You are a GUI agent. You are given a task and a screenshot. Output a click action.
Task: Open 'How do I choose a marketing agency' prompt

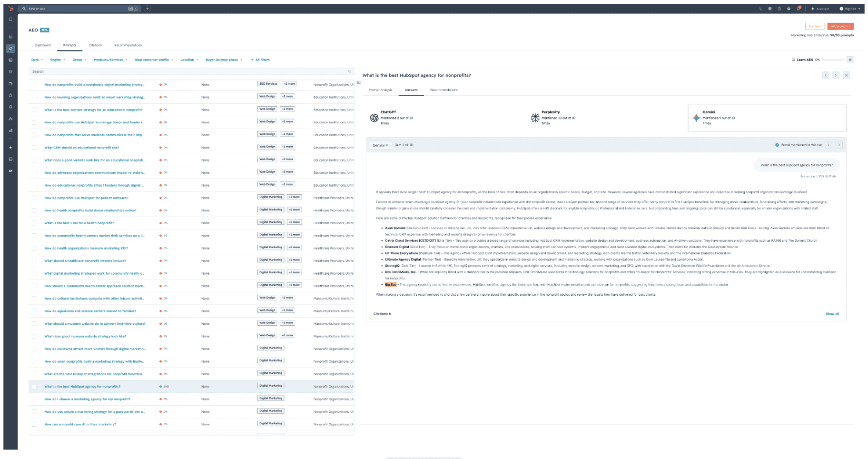pos(87,399)
